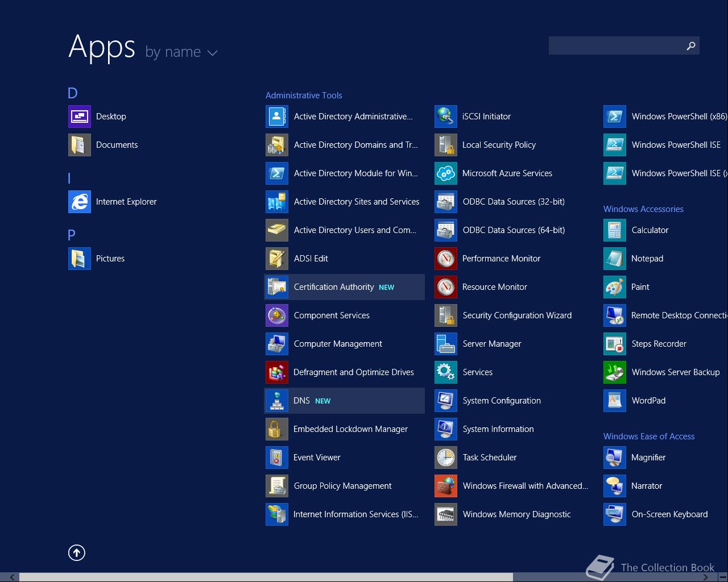The image size is (728, 582).
Task: Launch ADSI Edit icon
Action: click(x=277, y=259)
